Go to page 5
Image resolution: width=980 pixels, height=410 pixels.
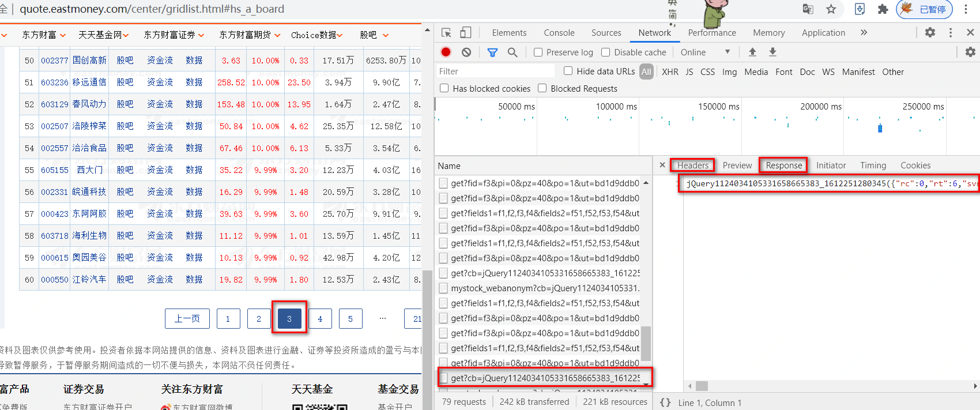[x=350, y=318]
